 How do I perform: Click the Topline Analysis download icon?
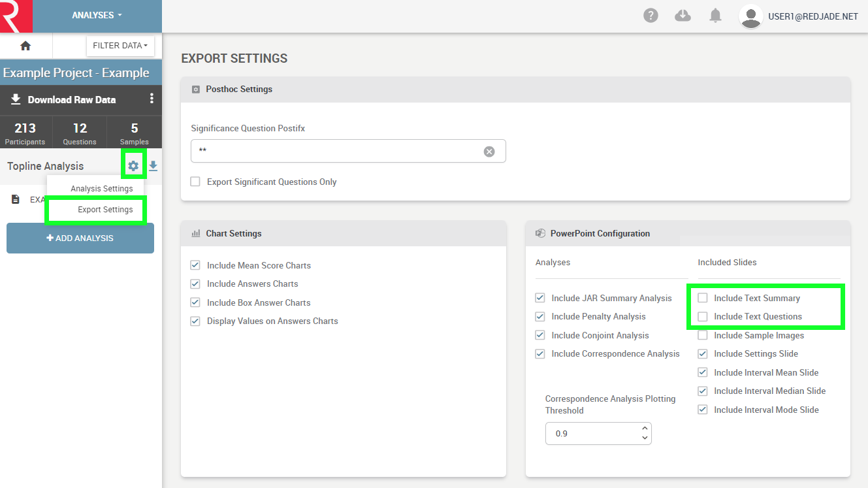coord(153,166)
